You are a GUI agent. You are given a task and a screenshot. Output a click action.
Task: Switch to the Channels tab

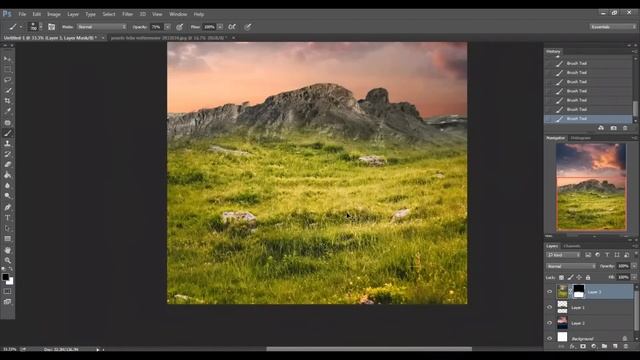coord(572,246)
